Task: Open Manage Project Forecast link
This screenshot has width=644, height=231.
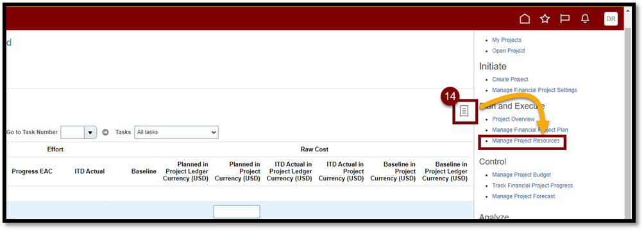Action: pyautogui.click(x=523, y=196)
